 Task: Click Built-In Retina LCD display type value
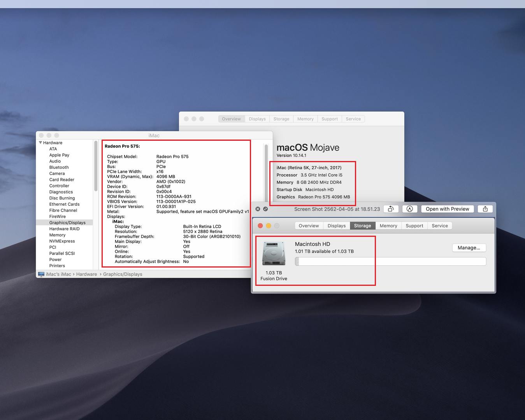coord(202,227)
